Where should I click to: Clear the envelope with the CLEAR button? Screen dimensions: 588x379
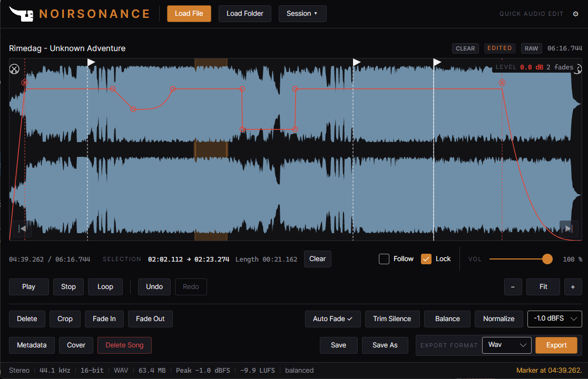click(465, 48)
